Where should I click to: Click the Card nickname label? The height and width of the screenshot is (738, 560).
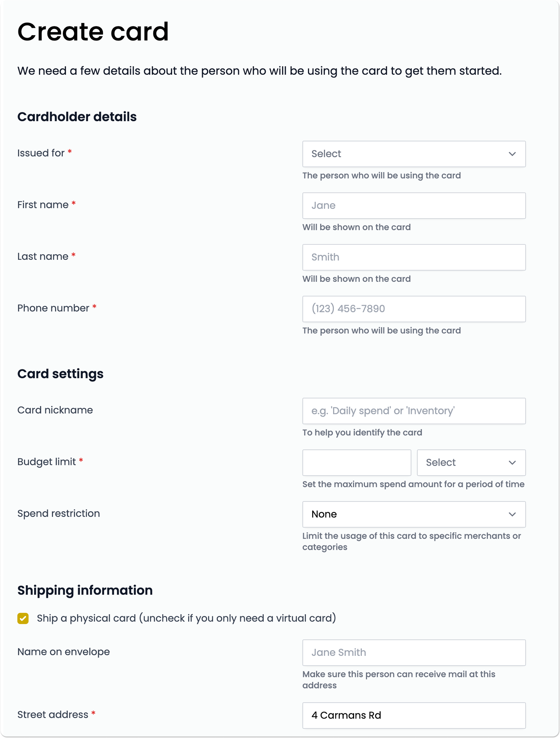(55, 410)
